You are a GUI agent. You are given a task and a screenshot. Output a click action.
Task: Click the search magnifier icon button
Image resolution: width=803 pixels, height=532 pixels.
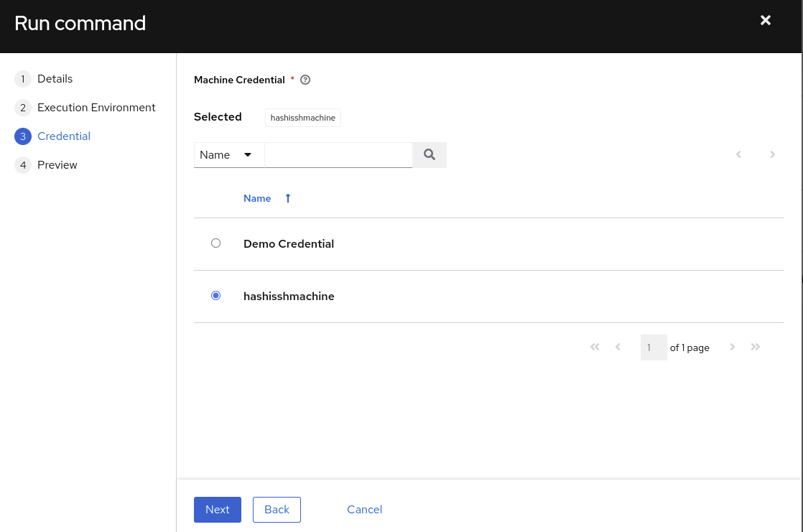[430, 155]
